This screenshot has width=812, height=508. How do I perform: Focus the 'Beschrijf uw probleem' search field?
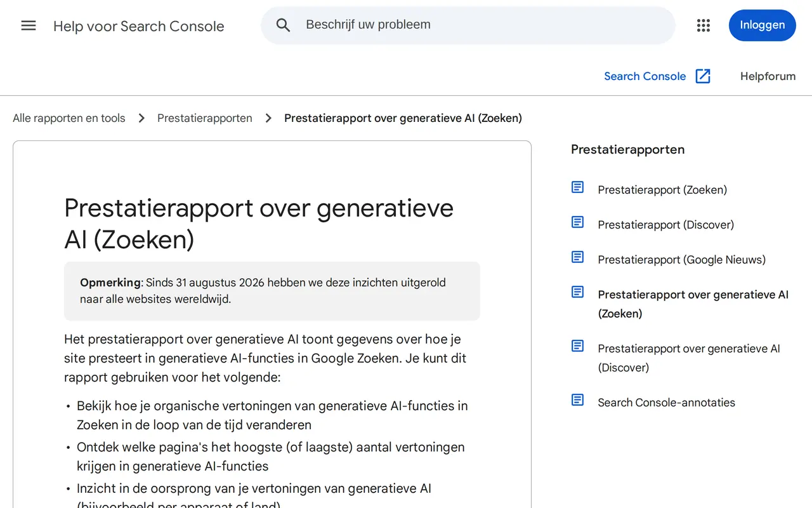pos(468,25)
